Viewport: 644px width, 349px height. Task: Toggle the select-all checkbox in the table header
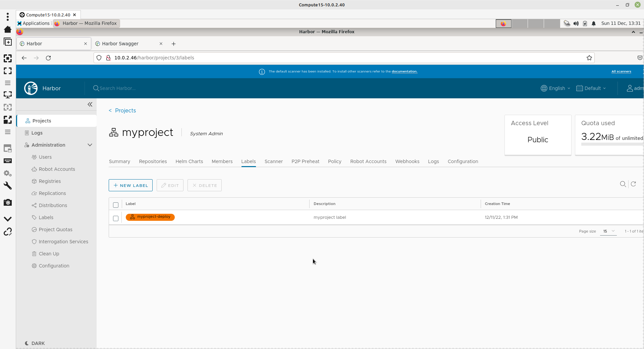pos(116,205)
